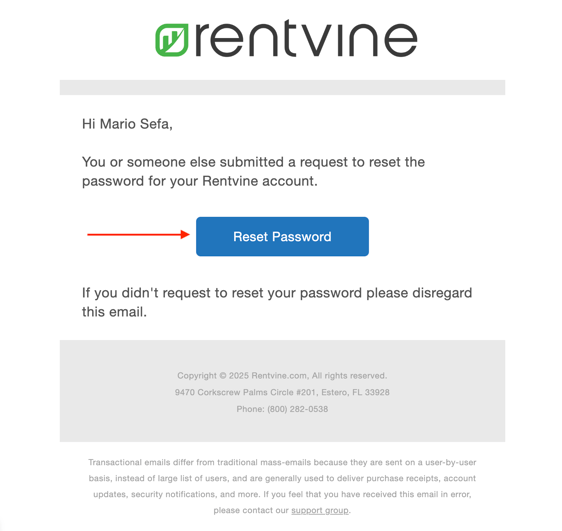The width and height of the screenshot is (562, 531).
Task: Click the Copyright © 2025 text
Action: tap(213, 375)
